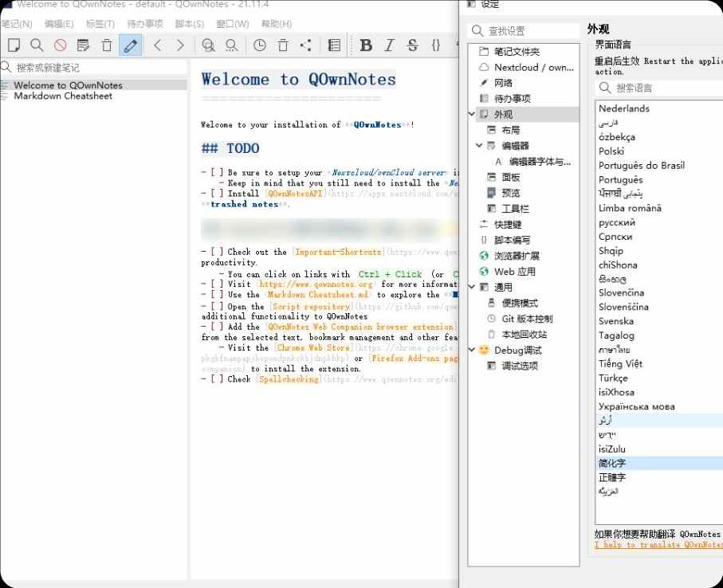Toggle bold formatting

tap(365, 45)
